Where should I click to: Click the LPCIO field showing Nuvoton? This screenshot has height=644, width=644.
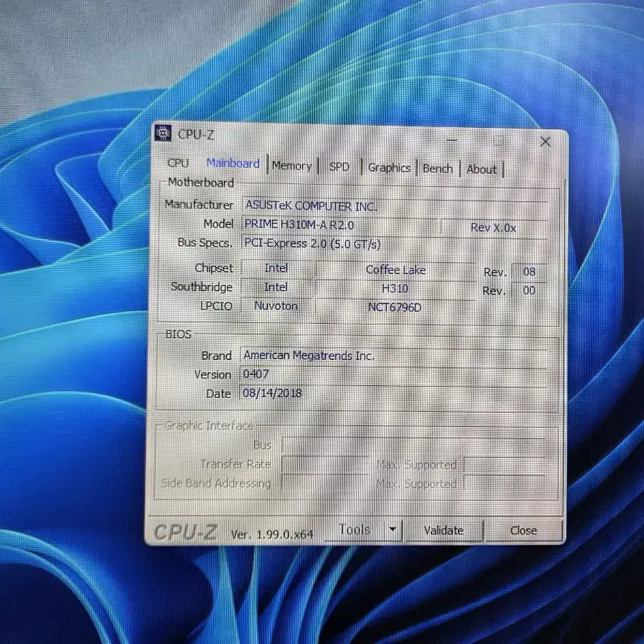coord(276,306)
